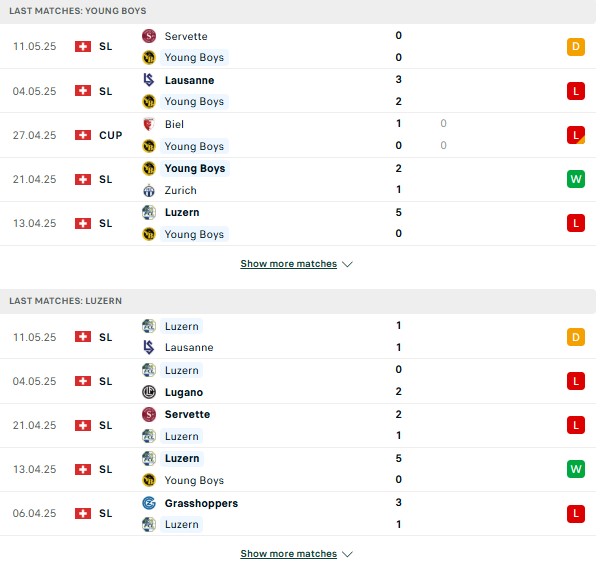Expand more matches under Luzern section

click(x=296, y=554)
